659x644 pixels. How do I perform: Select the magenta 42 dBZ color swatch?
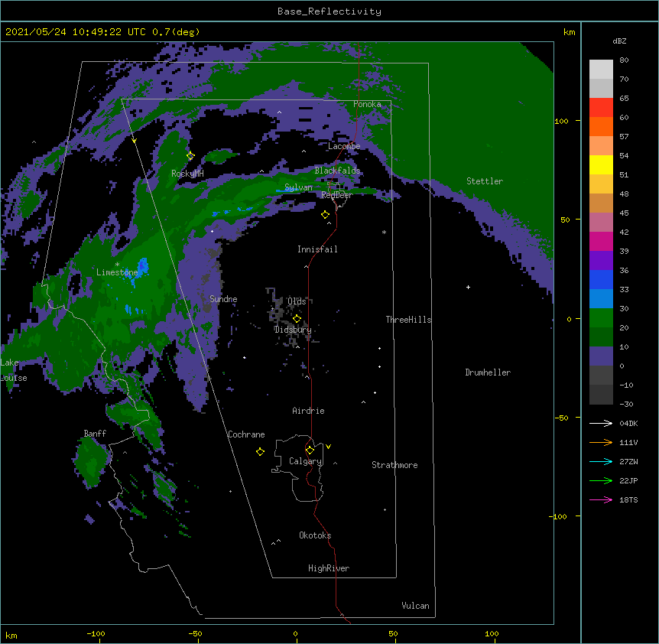coord(601,241)
